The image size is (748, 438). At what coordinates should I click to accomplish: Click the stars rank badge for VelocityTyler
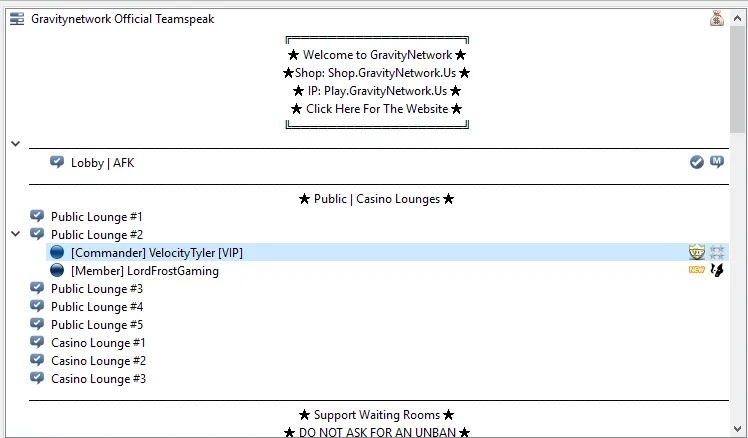(717, 252)
